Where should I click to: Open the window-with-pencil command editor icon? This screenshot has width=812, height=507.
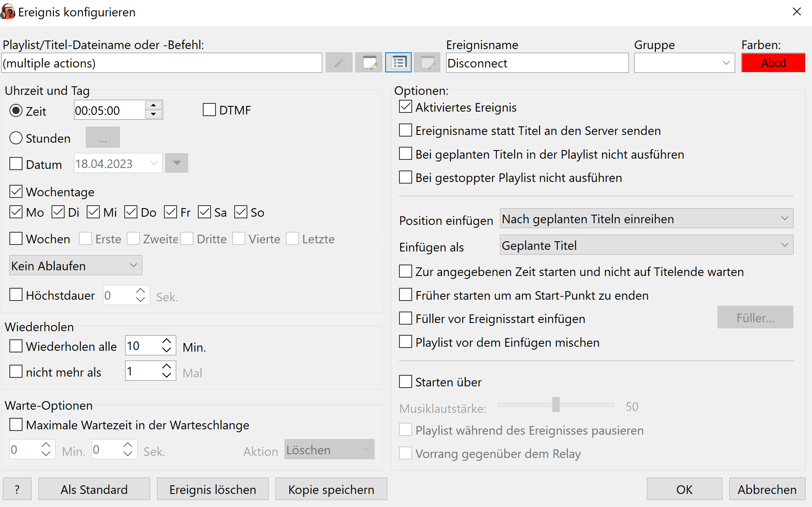click(x=369, y=63)
